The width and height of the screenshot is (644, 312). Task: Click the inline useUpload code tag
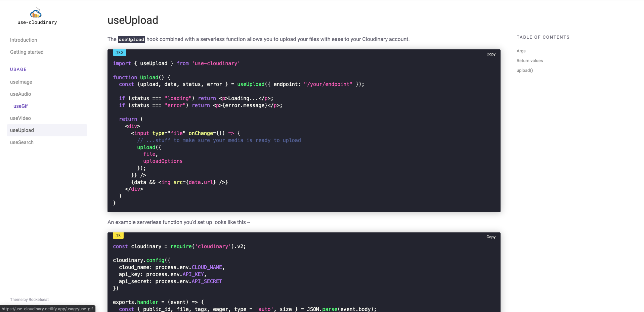[131, 39]
